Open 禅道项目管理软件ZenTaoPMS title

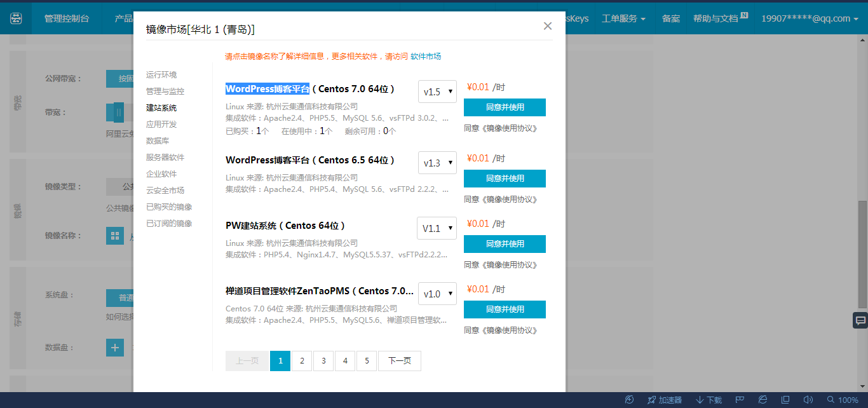coord(320,291)
